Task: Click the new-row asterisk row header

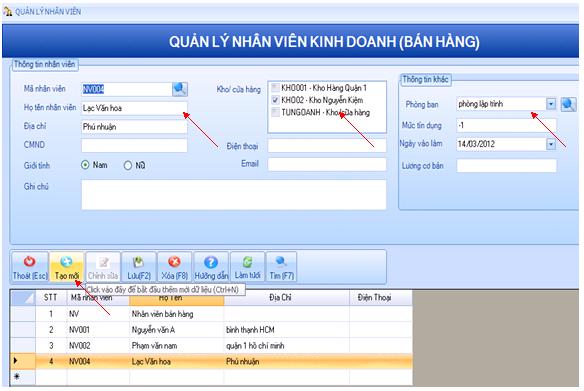Action: tap(23, 377)
